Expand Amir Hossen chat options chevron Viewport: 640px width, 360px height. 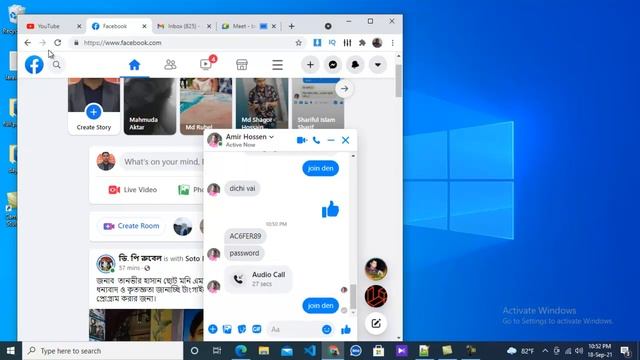coord(271,137)
